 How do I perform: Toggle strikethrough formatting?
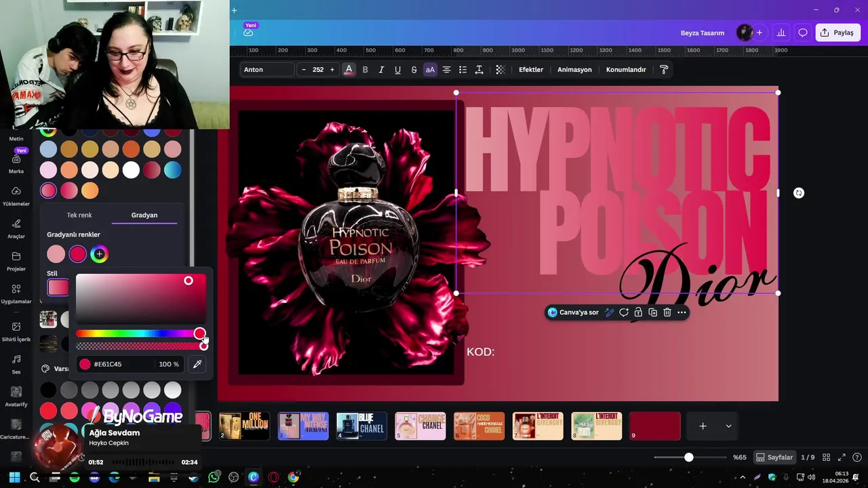(x=414, y=70)
